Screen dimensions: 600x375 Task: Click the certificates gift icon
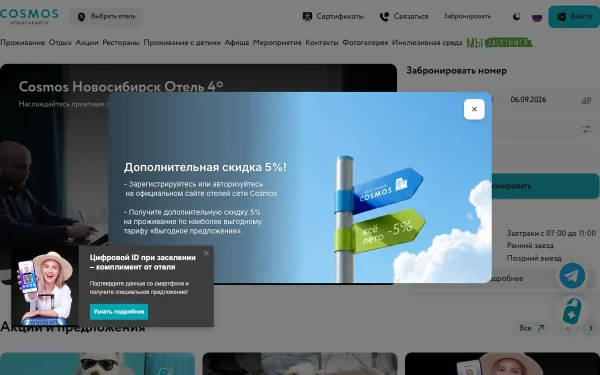[x=307, y=16]
